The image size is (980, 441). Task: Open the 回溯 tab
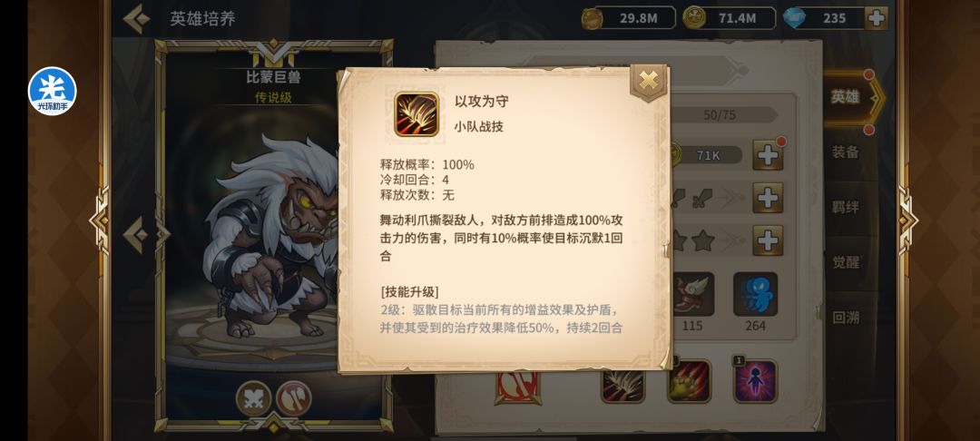click(845, 318)
